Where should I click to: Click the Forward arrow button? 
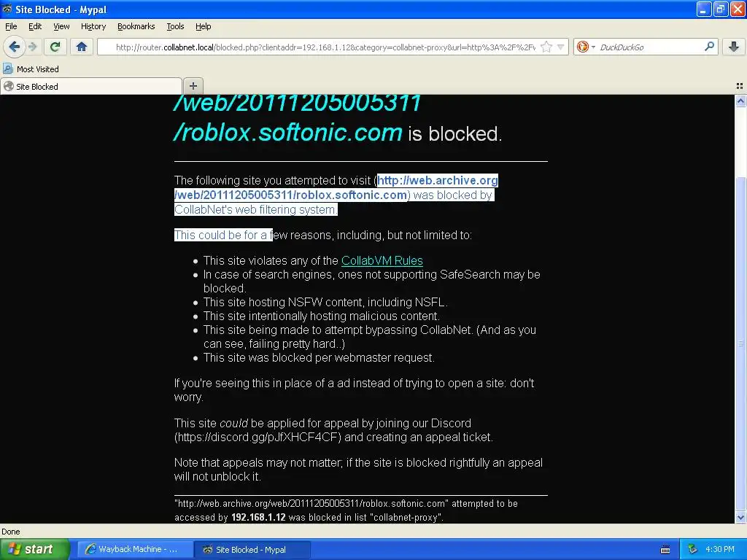(32, 47)
